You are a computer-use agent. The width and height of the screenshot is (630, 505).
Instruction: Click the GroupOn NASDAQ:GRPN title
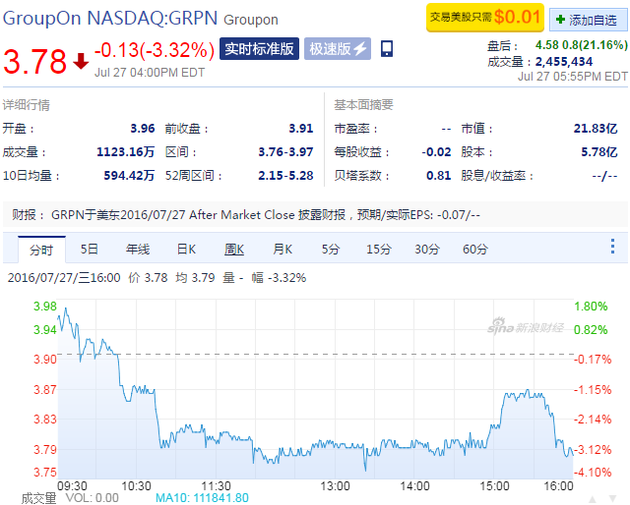[x=110, y=18]
